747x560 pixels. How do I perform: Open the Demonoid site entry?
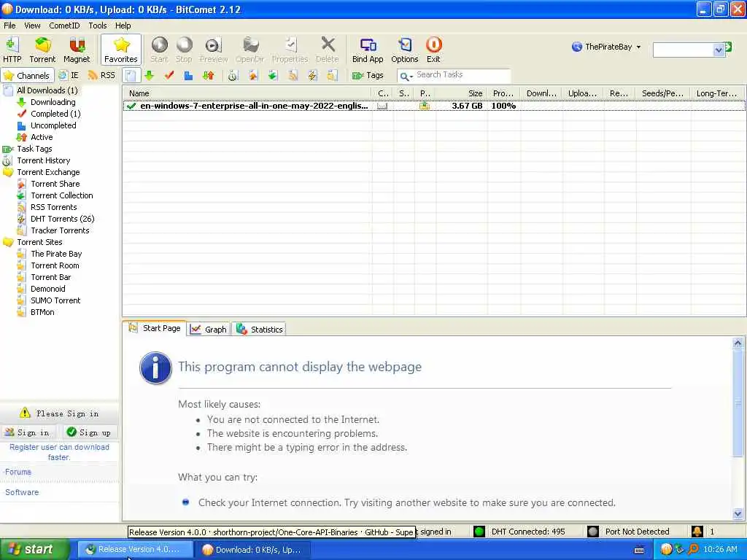pyautogui.click(x=47, y=289)
